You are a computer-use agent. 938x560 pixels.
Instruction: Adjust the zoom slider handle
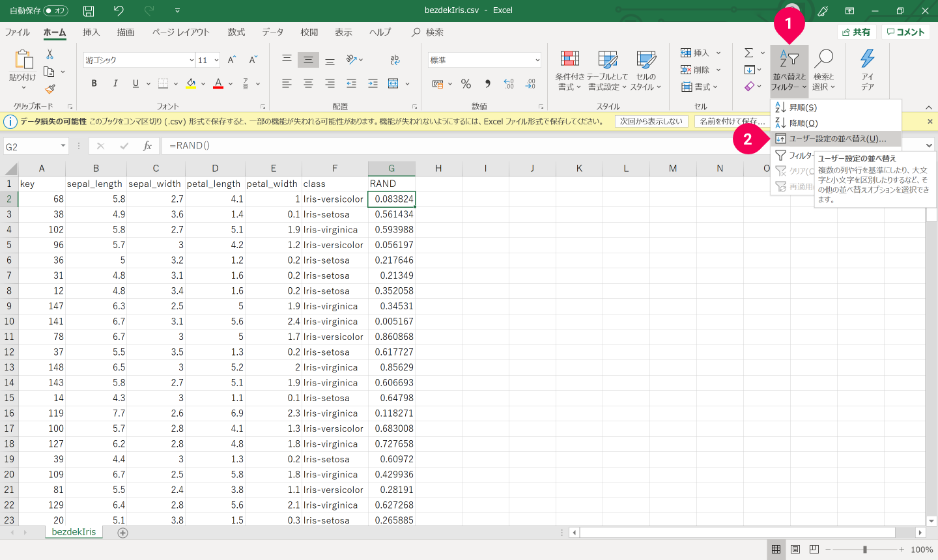point(865,550)
